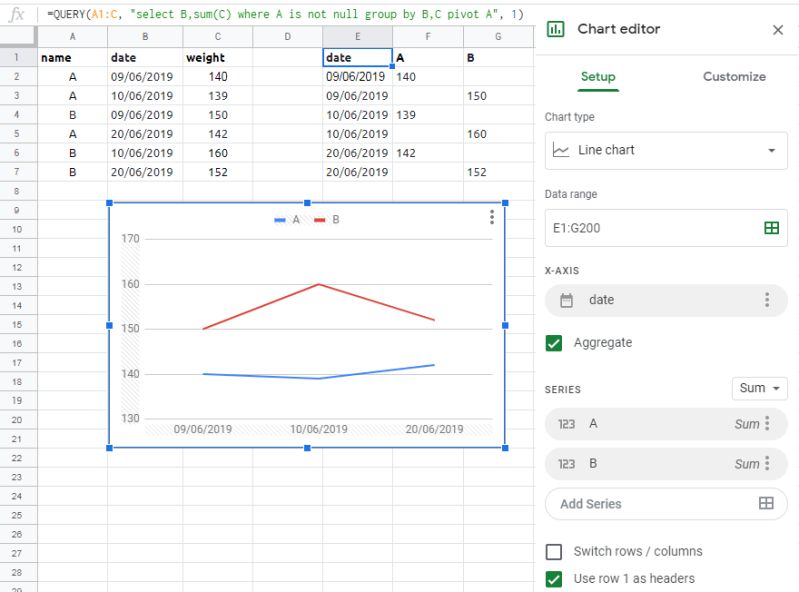799x592 pixels.
Task: Open the date X-axis options menu
Action: pos(767,300)
